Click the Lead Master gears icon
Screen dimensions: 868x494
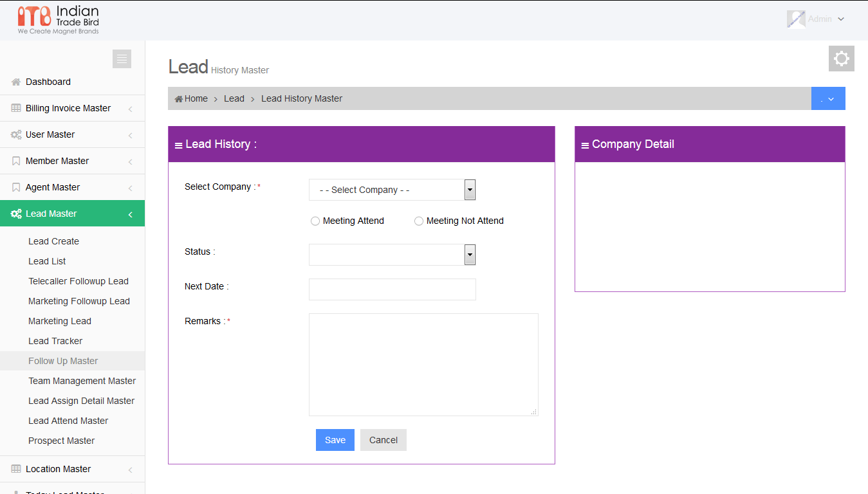(16, 214)
